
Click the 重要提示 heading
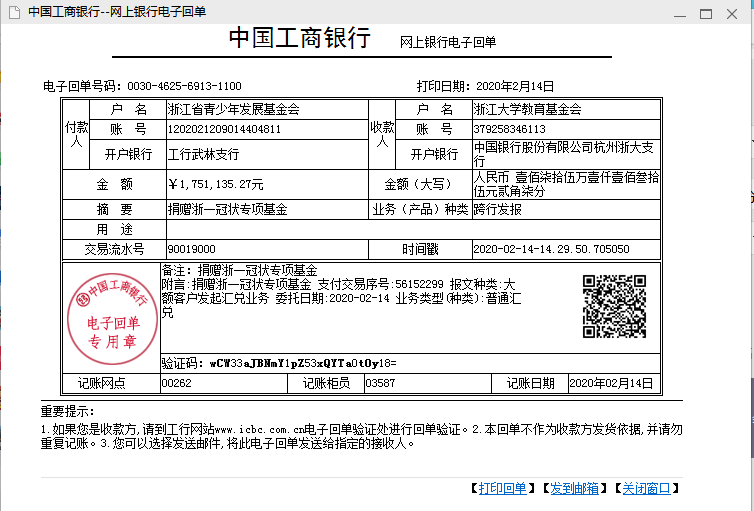coord(68,411)
